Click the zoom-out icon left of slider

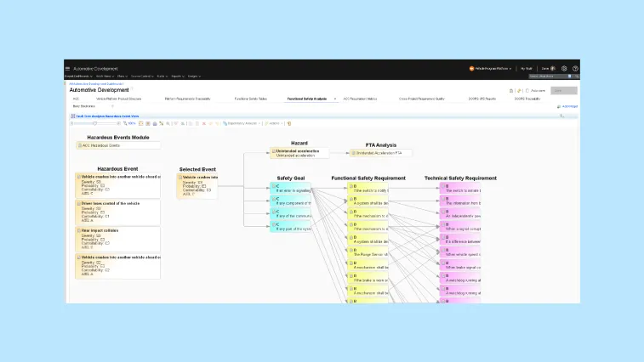point(71,123)
